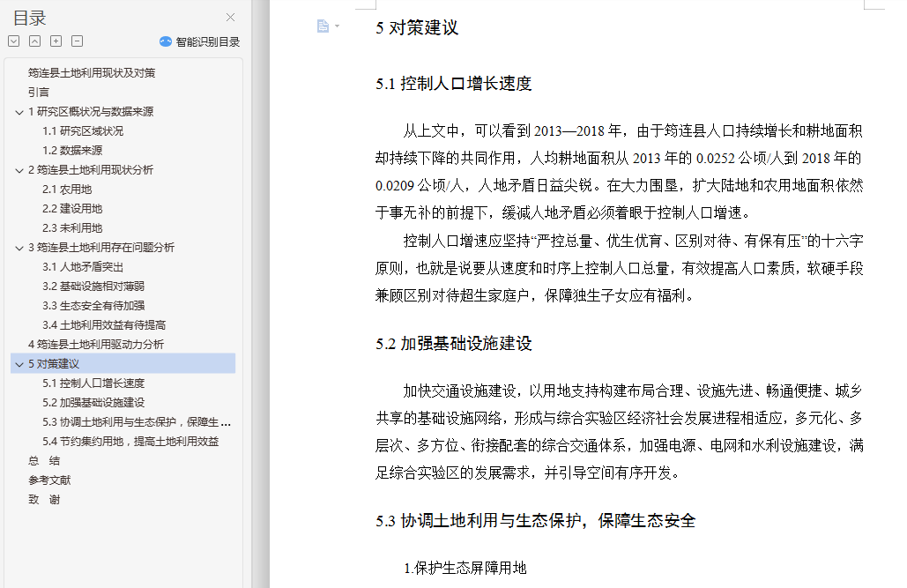This screenshot has width=907, height=588.
Task: Open '3.3 生态安全有待加强' outline entry
Action: [x=93, y=306]
